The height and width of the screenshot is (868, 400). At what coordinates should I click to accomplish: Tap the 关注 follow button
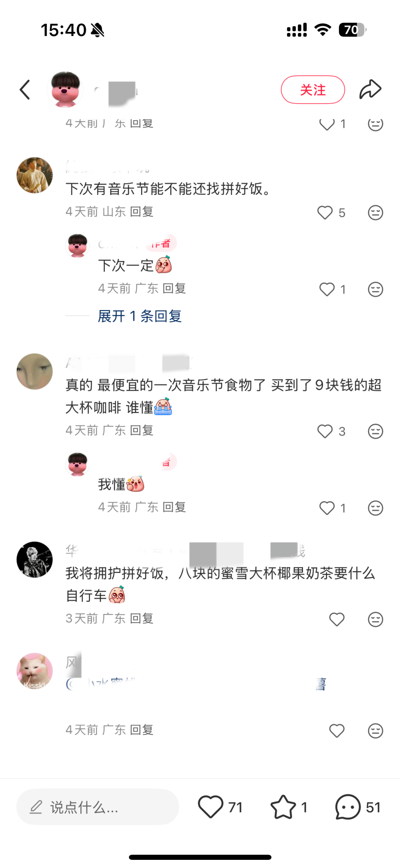[313, 90]
